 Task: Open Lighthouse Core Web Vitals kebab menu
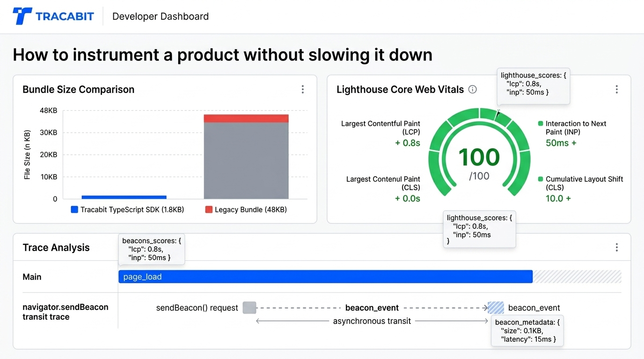[x=616, y=89]
